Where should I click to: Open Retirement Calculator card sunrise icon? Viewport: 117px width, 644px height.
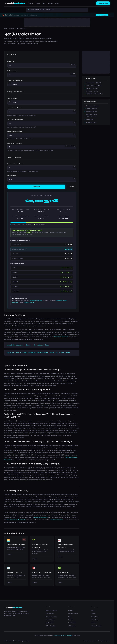(x=8, y=540)
